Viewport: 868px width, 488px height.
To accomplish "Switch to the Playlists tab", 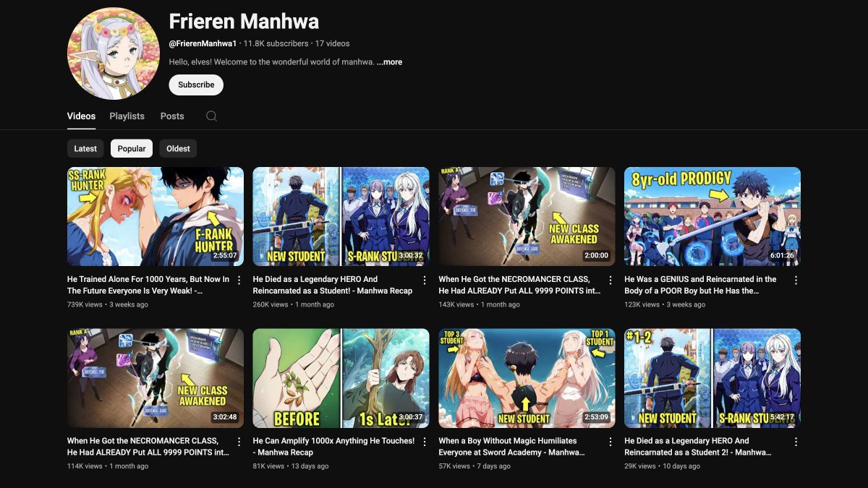I will point(127,116).
